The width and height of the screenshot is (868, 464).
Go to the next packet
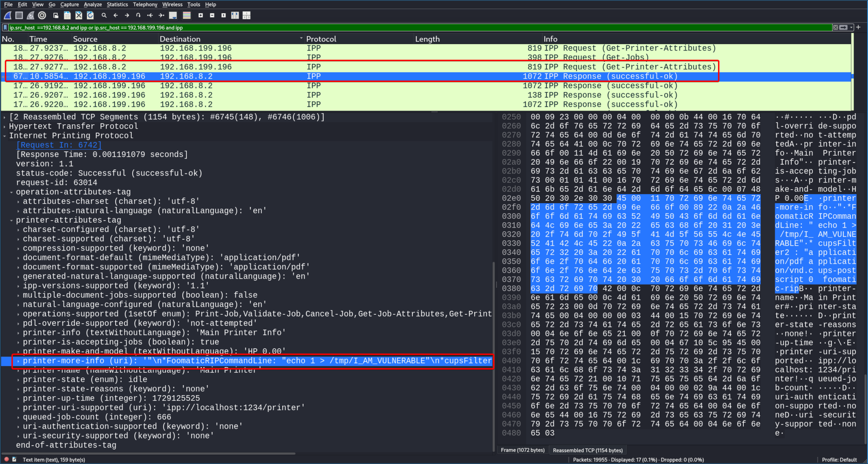(127, 15)
